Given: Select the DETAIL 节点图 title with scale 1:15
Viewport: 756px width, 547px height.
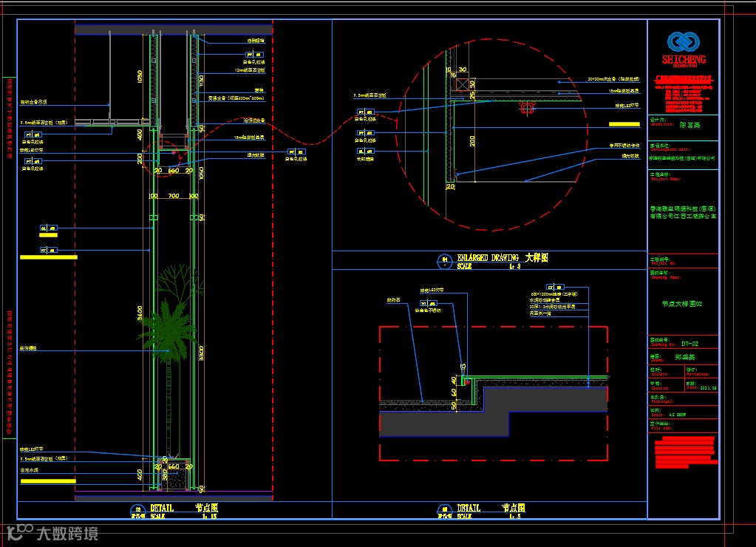Looking at the screenshot, I should [184, 508].
